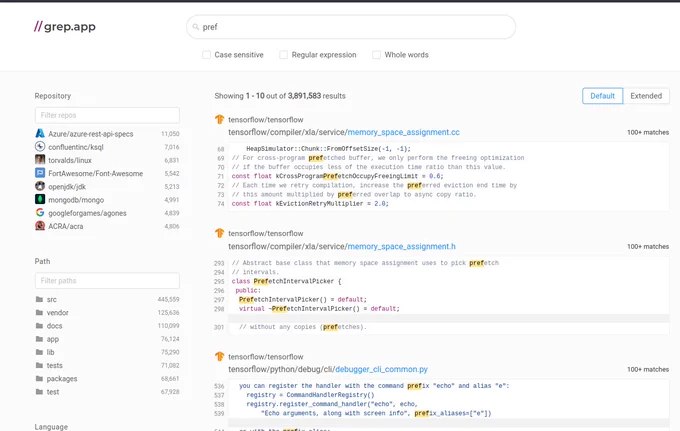680x431 pixels.
Task: Click the torvalds/linux avatar icon
Action: tap(40, 160)
